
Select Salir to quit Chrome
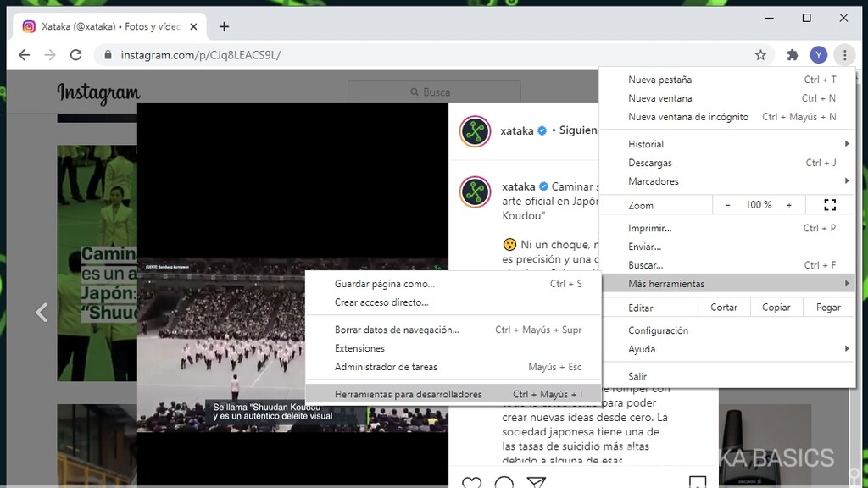(x=727, y=376)
